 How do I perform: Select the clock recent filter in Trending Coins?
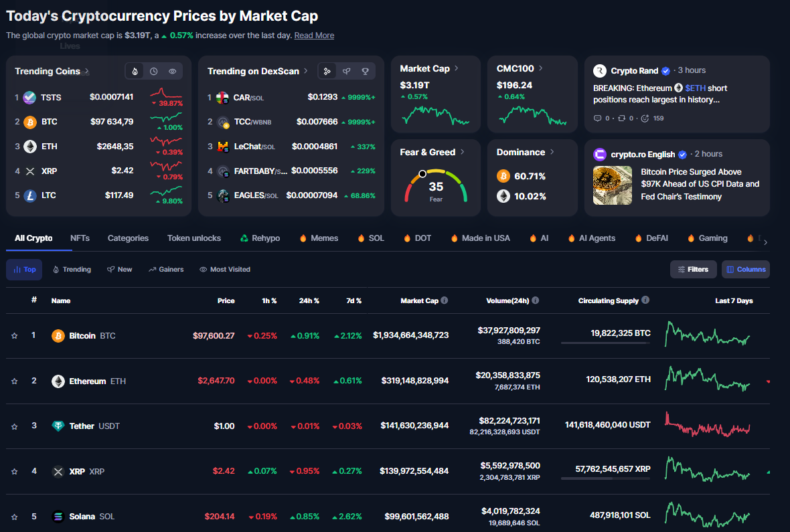[154, 72]
